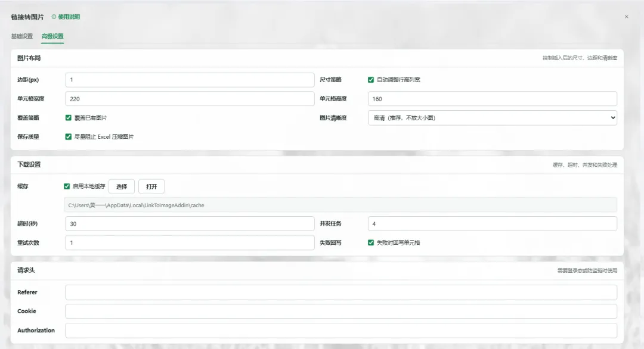Viewport: 644px width, 349px height.
Task: Click the 超时(秒) input field
Action: 190,224
